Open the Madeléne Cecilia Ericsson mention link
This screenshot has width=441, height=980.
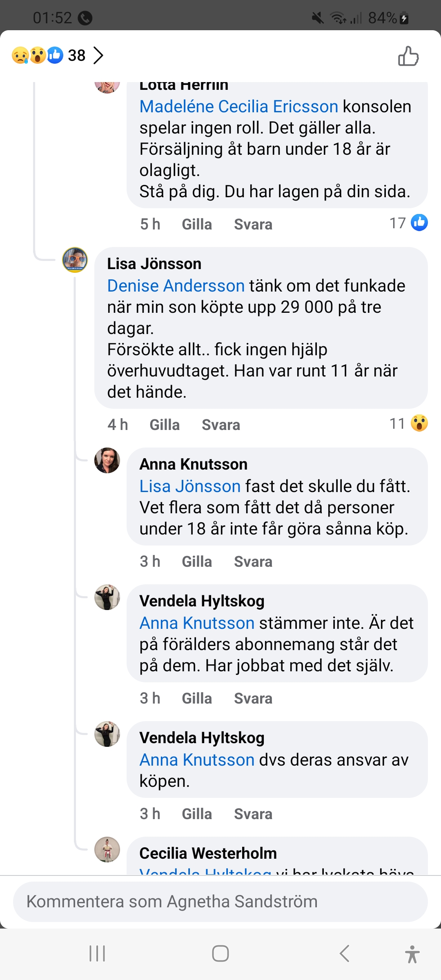pos(239,107)
